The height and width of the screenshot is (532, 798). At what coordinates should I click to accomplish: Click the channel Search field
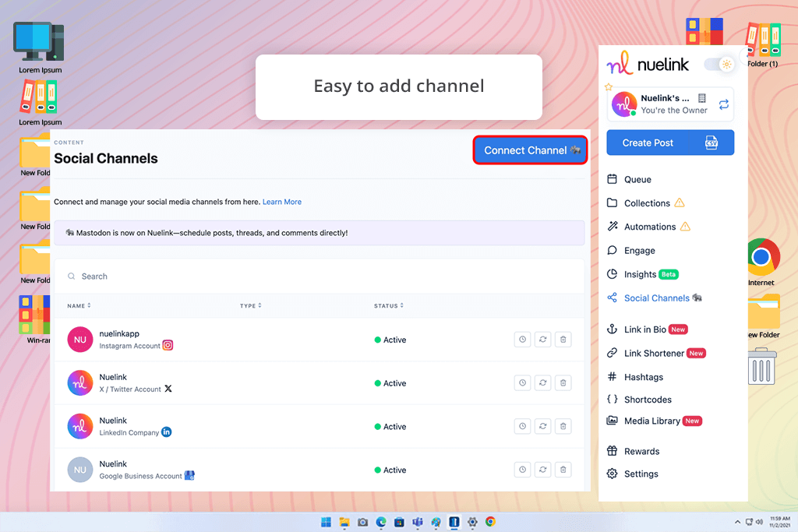click(x=319, y=277)
